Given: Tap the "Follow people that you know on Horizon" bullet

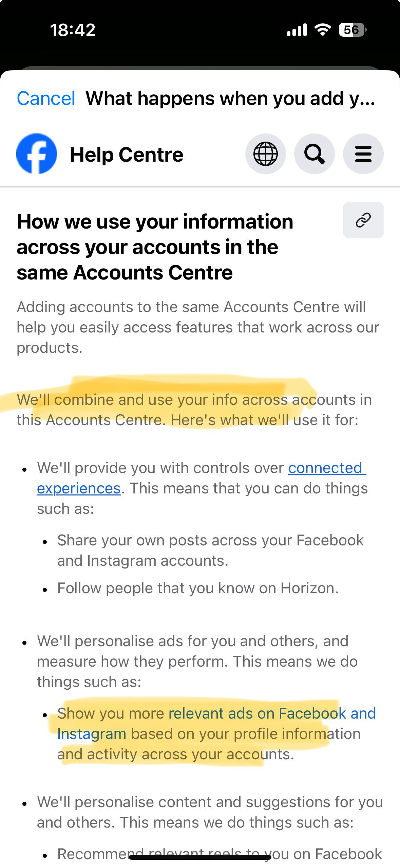Looking at the screenshot, I should pyautogui.click(x=198, y=588).
